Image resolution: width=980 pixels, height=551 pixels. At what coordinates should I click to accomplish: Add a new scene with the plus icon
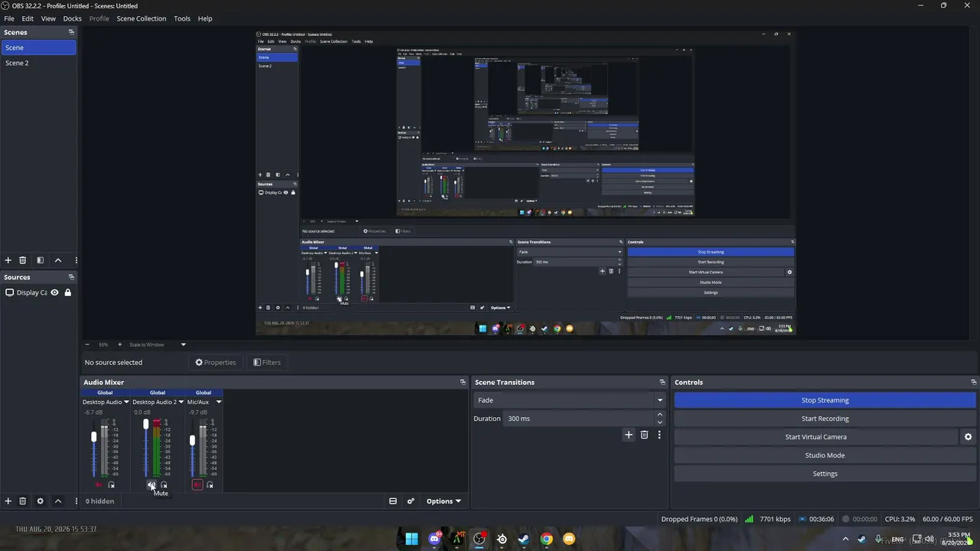pyautogui.click(x=8, y=260)
